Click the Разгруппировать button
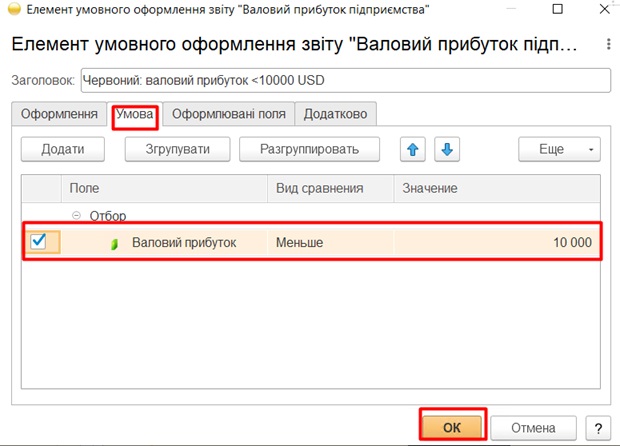The width and height of the screenshot is (620, 446). (309, 149)
